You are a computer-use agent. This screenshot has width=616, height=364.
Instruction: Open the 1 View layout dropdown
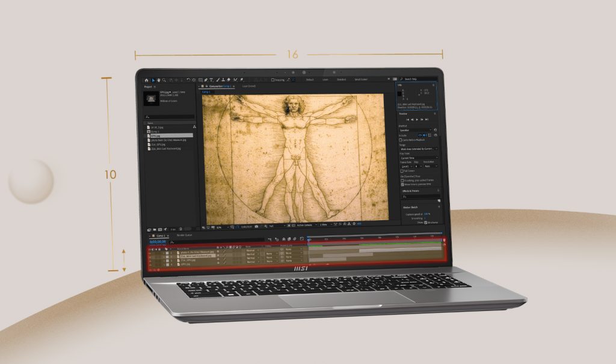[326, 224]
